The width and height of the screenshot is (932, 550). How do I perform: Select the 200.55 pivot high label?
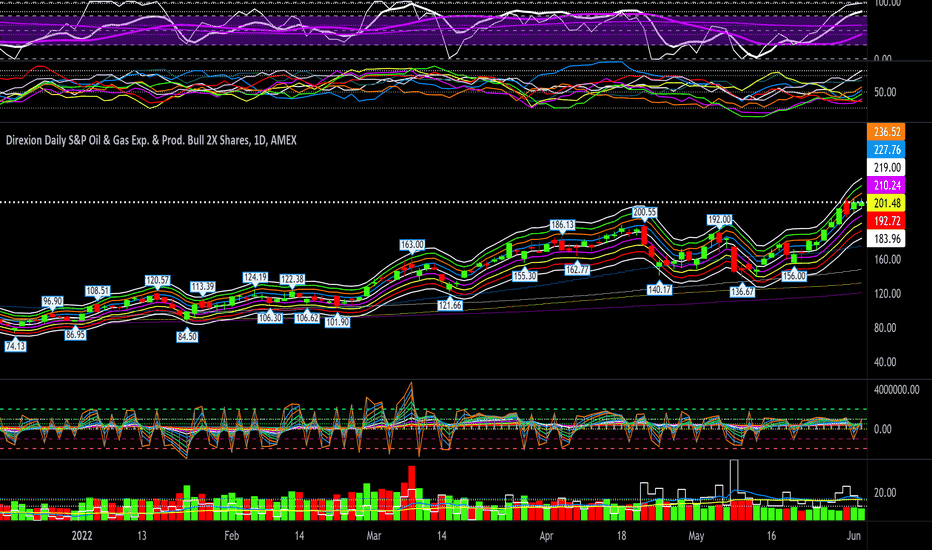click(x=644, y=212)
